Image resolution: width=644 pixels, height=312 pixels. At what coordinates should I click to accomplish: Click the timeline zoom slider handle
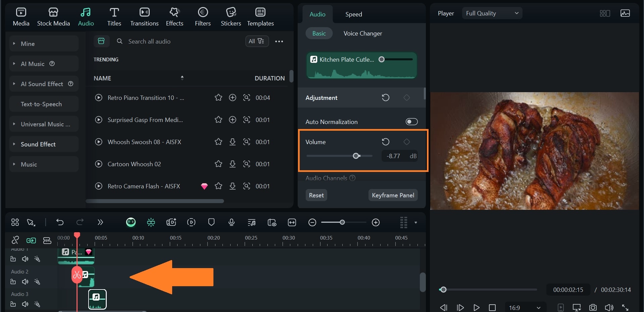pos(342,222)
